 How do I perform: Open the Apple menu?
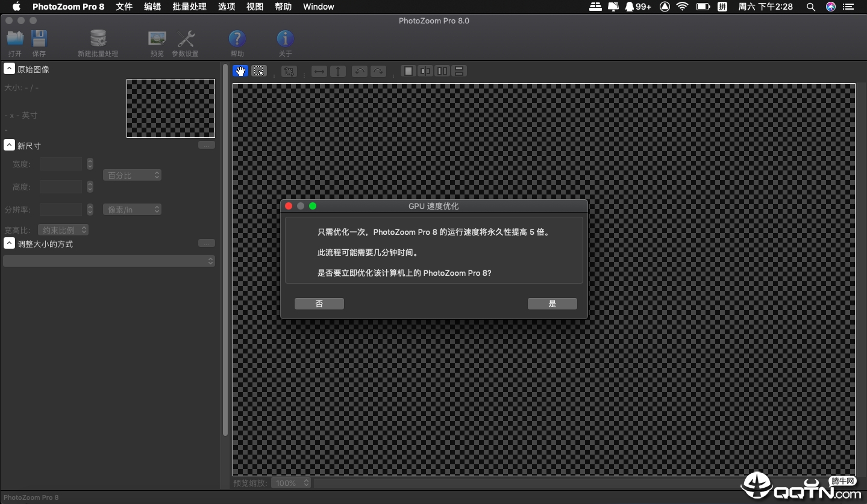point(16,7)
